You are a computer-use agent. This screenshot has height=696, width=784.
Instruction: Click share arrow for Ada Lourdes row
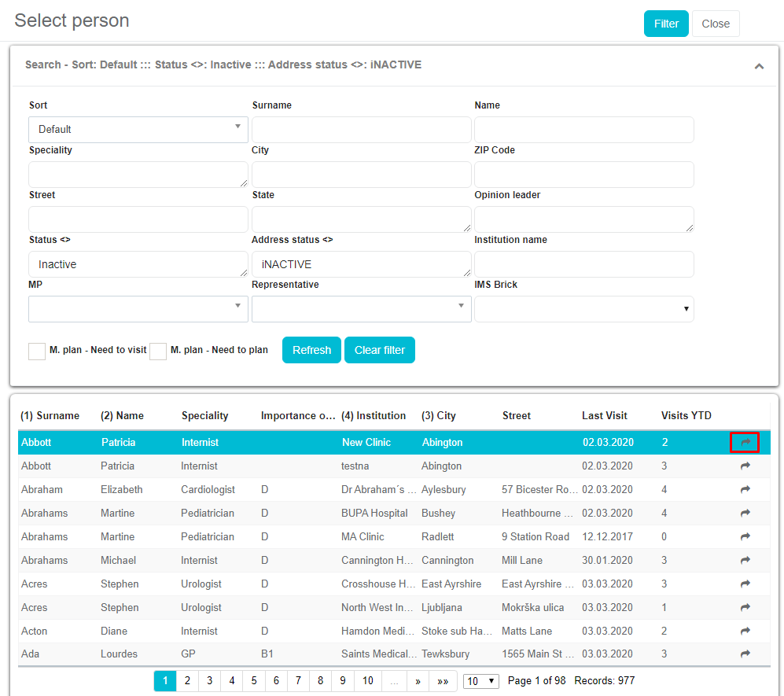(745, 655)
